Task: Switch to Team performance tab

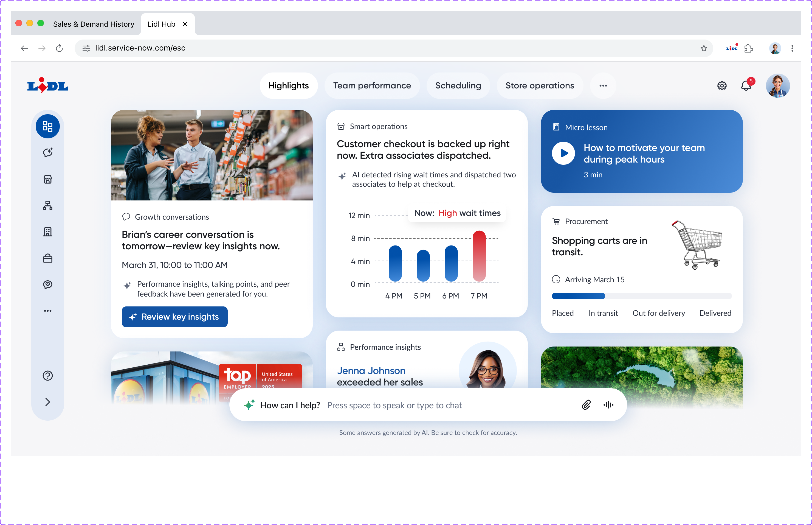Action: point(372,86)
